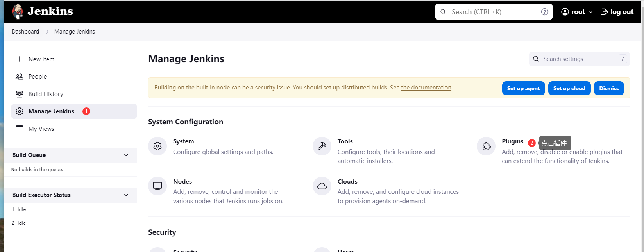The width and height of the screenshot is (644, 252).
Task: Click the Nodes monitor icon
Action: point(157,186)
